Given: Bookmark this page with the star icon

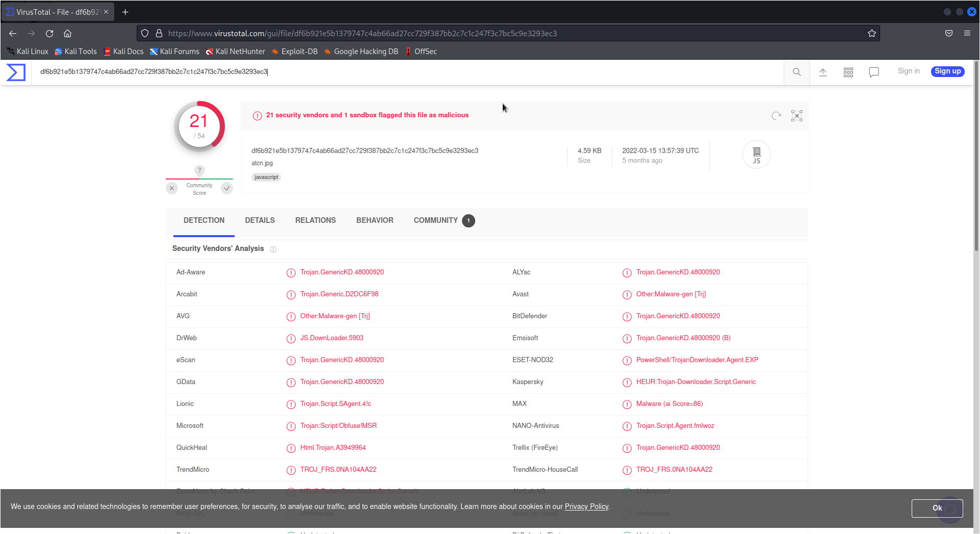Looking at the screenshot, I should [872, 33].
